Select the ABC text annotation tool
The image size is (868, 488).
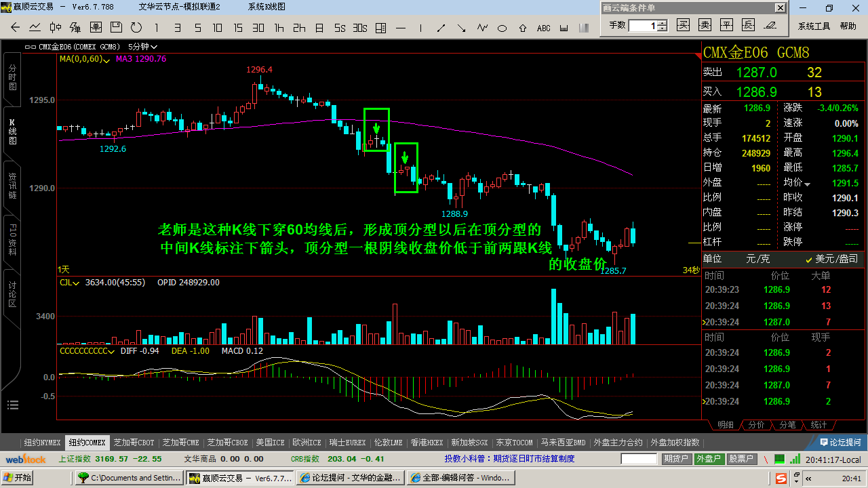pos(543,28)
